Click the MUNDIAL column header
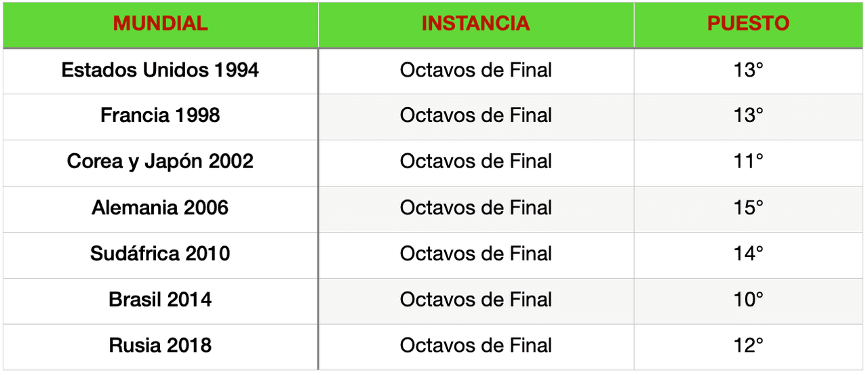 [x=160, y=24]
